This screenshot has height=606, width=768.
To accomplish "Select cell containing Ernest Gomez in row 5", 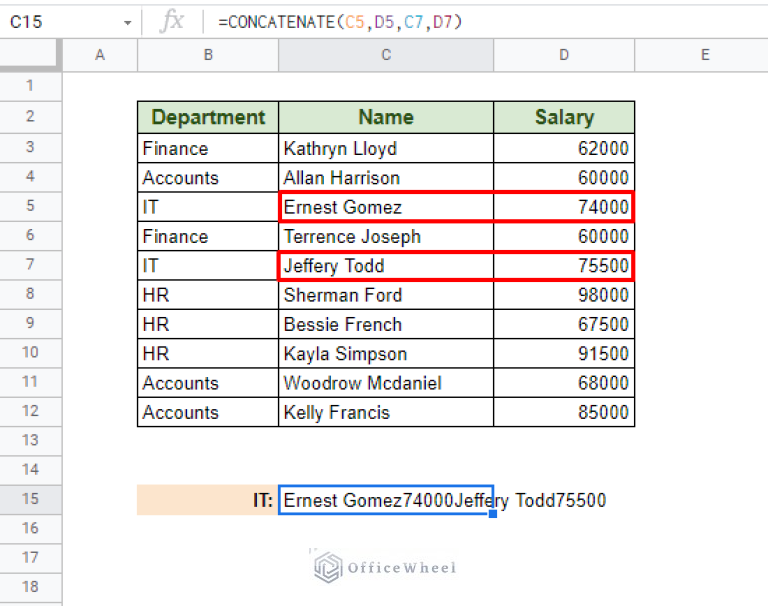I will point(386,207).
